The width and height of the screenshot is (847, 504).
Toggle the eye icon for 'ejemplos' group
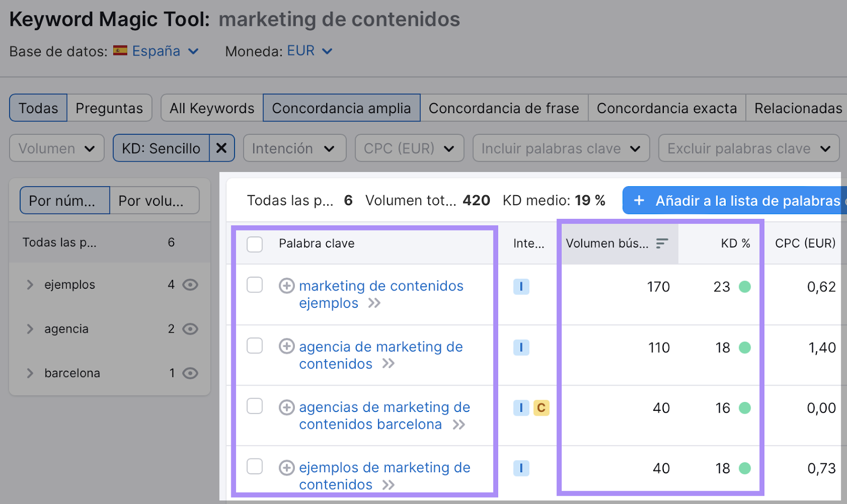(x=190, y=285)
